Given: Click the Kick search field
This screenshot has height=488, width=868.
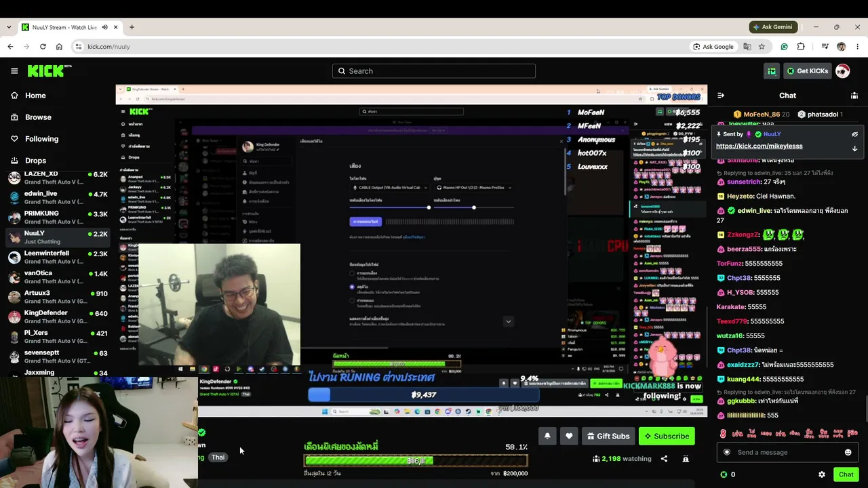Looking at the screenshot, I should [434, 71].
